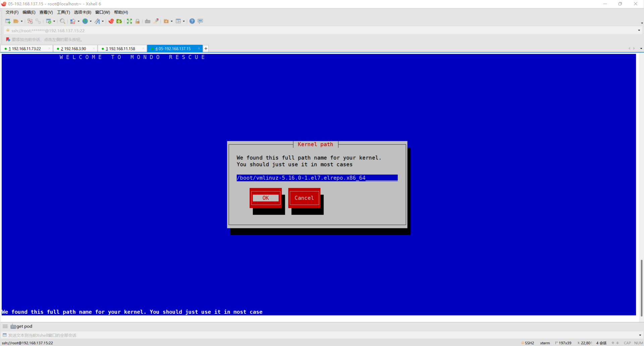
Task: Expand the globe encoding dropdown arrow
Action: coord(91,21)
